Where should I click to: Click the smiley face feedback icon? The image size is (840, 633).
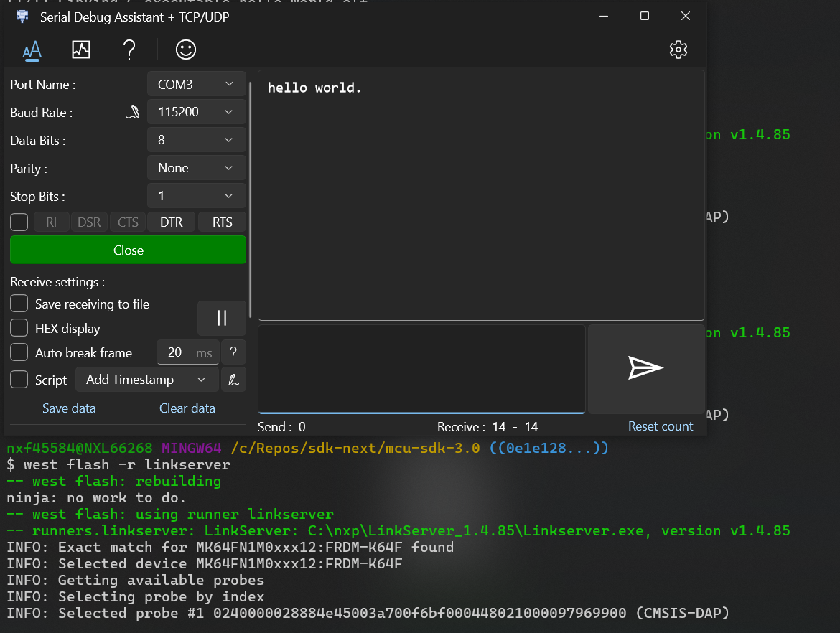(186, 50)
